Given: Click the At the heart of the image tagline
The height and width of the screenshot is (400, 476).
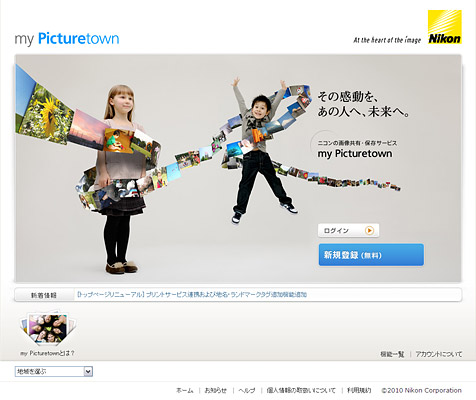Looking at the screenshot, I should (387, 40).
